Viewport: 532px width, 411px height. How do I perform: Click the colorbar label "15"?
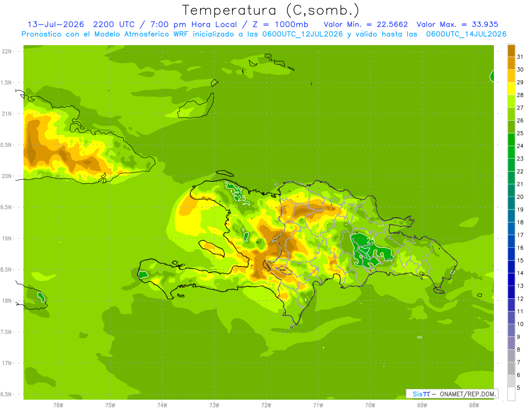pos(520,260)
